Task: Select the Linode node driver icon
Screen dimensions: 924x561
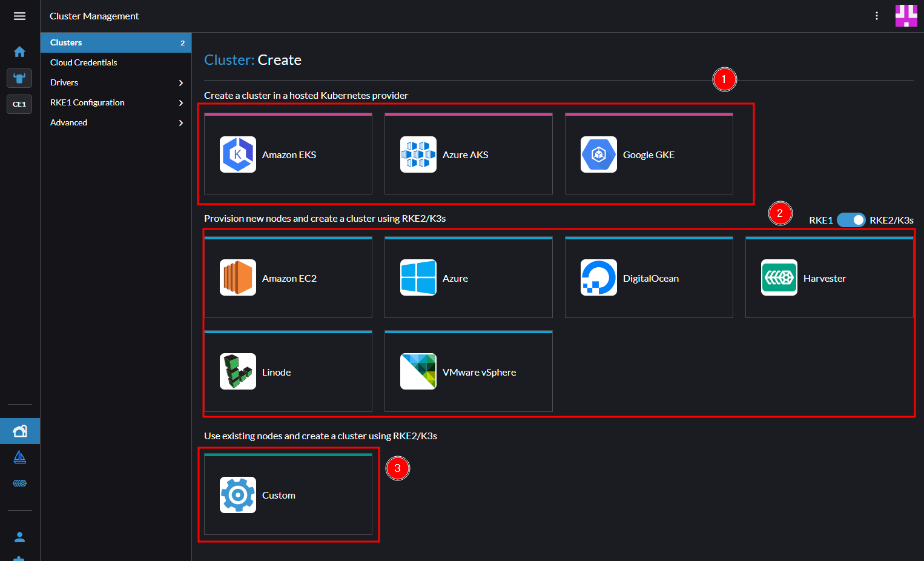Action: 237,371
